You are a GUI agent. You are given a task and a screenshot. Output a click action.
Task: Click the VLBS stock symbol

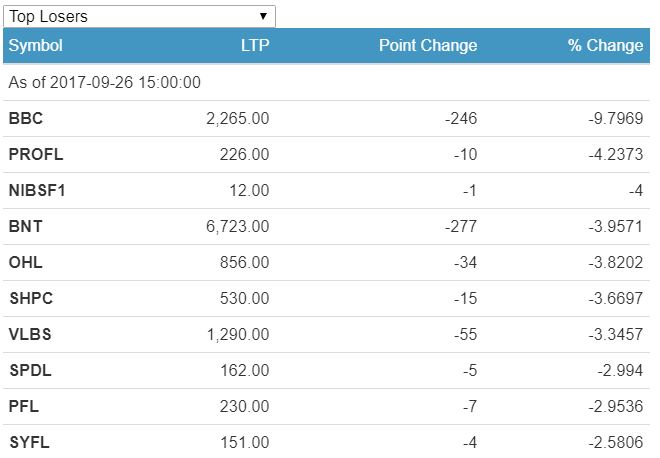pyautogui.click(x=29, y=334)
